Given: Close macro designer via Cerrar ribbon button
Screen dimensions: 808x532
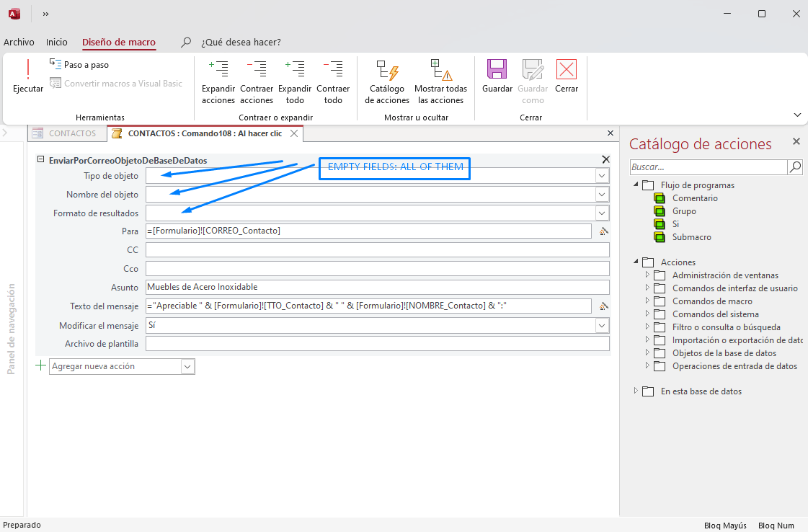Looking at the screenshot, I should [567, 76].
